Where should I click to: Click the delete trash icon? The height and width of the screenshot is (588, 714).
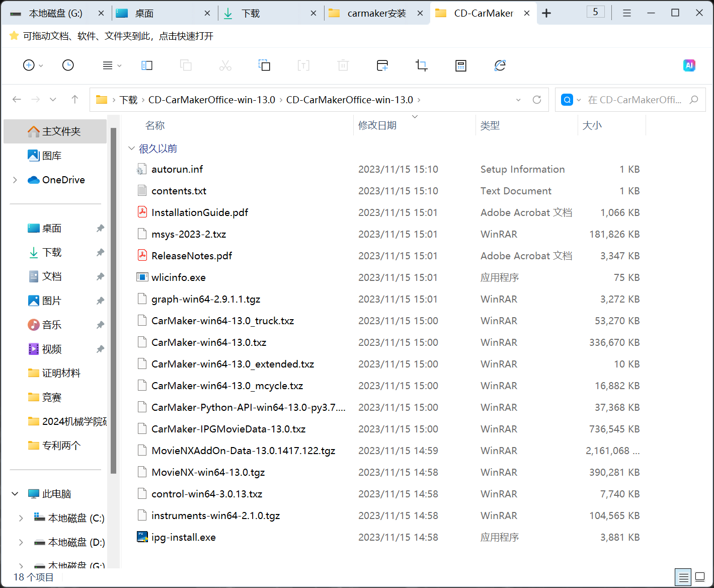(343, 65)
